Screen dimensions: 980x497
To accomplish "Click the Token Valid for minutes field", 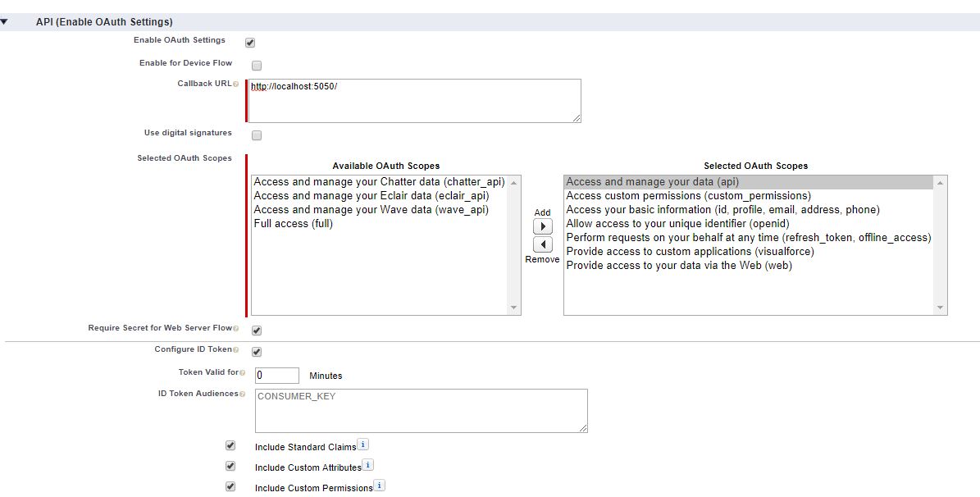I will pos(277,375).
